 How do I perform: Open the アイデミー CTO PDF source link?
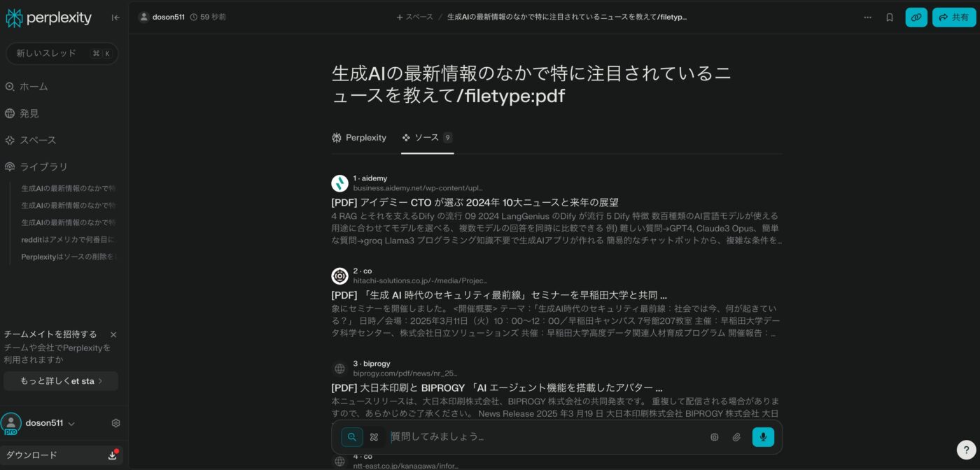click(x=475, y=202)
